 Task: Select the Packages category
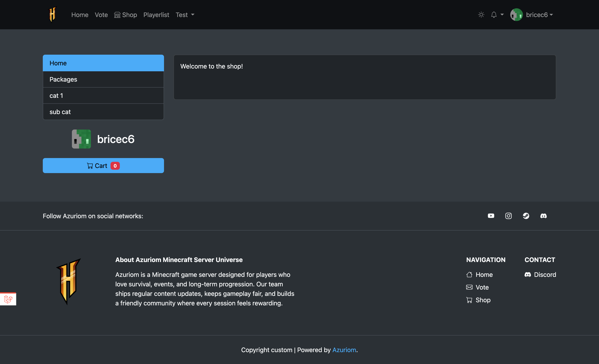(x=103, y=79)
